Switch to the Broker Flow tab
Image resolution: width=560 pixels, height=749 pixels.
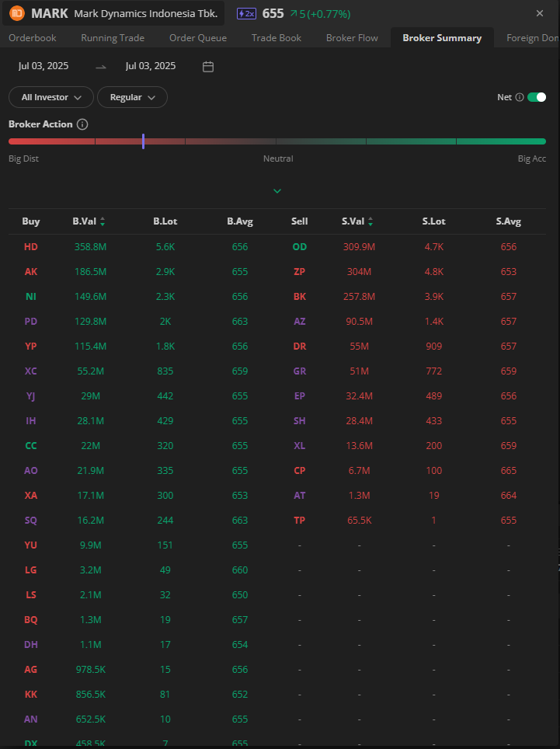point(352,38)
